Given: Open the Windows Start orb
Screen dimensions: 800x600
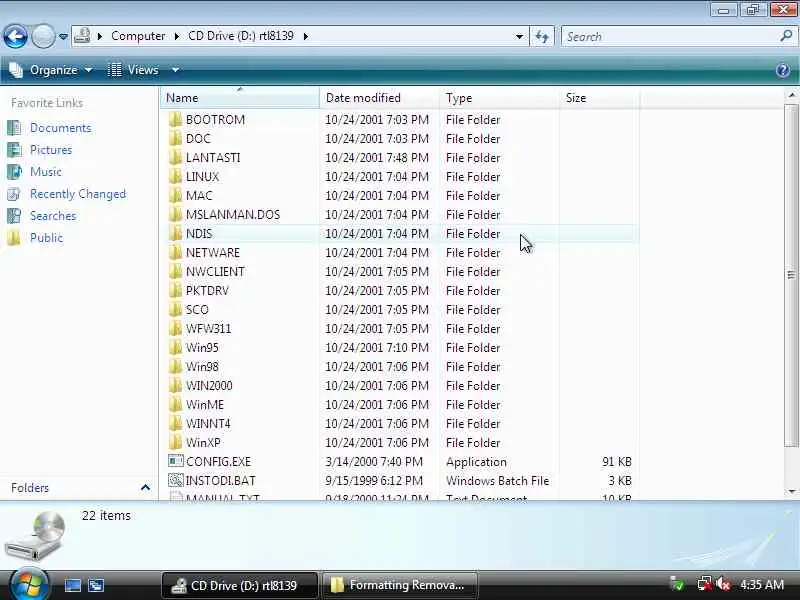Looking at the screenshot, I should point(29,585).
